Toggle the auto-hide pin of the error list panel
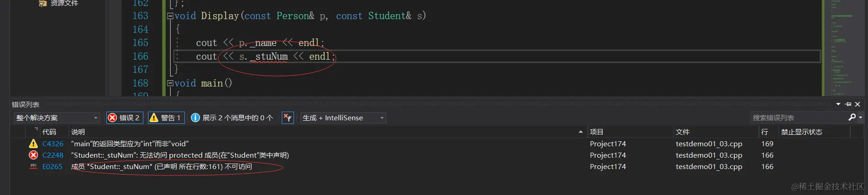This screenshot has width=868, height=195. click(848, 104)
